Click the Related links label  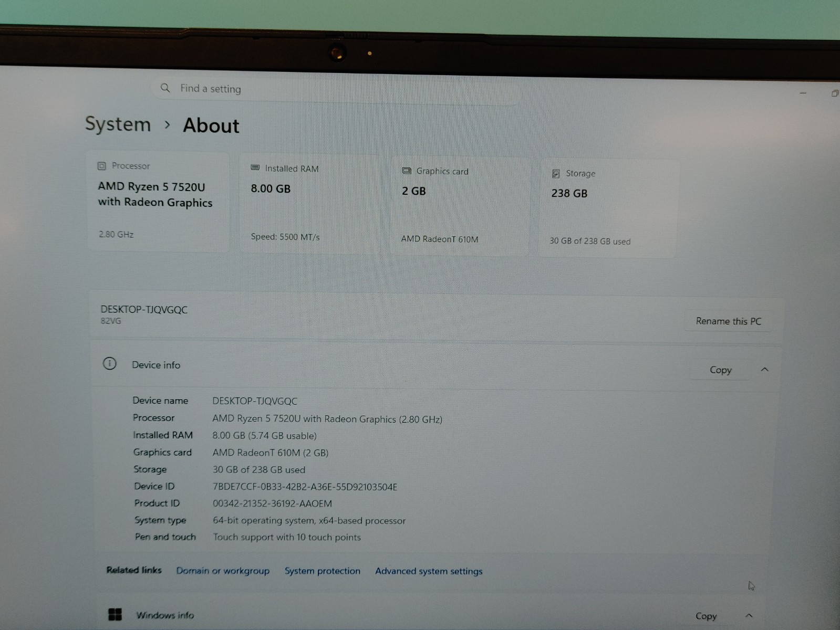point(134,570)
